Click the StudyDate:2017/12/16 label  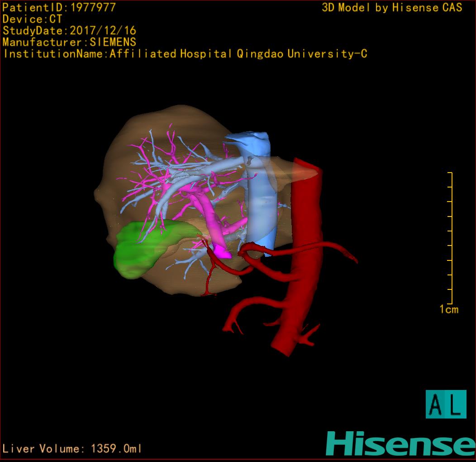69,31
